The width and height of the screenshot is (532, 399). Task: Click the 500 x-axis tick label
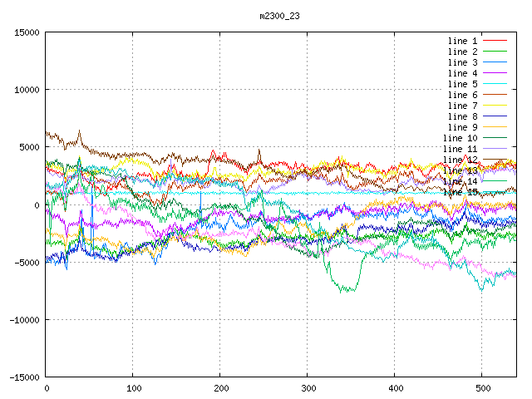[x=482, y=388]
